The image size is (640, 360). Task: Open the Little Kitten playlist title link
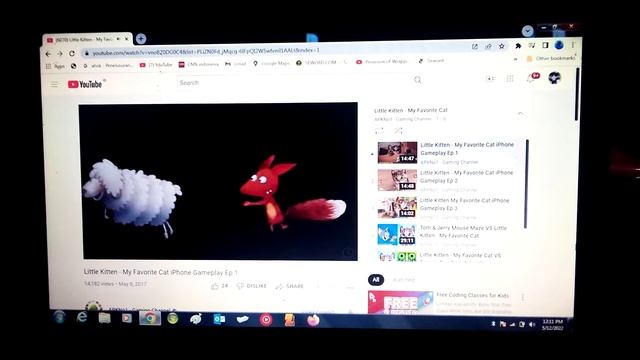pos(411,110)
